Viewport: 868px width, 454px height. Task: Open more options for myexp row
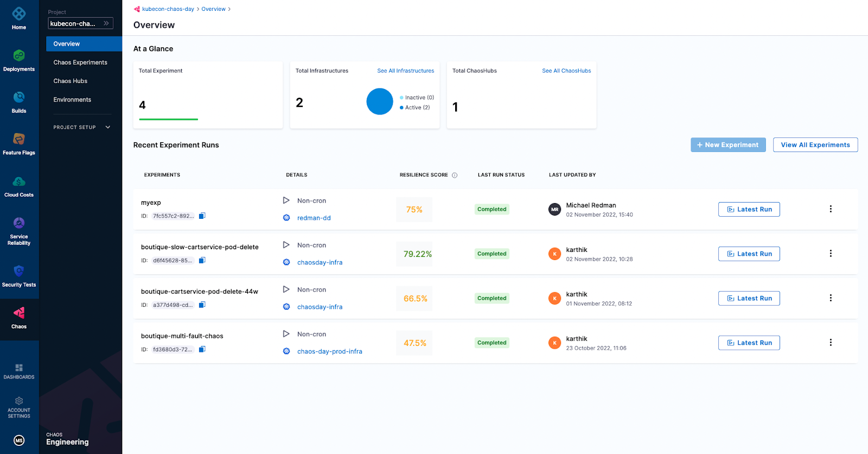point(831,209)
